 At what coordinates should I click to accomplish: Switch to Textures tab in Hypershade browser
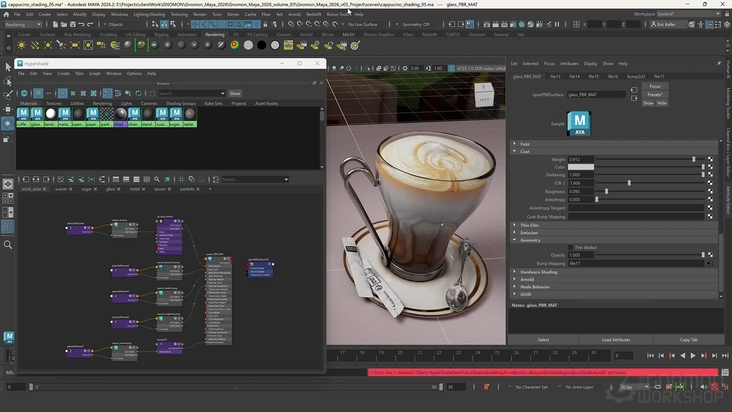click(x=54, y=103)
